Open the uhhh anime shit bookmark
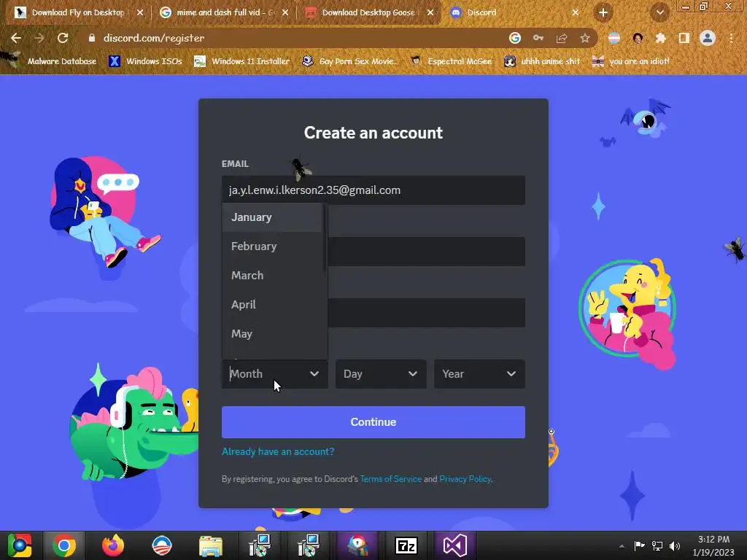Image resolution: width=747 pixels, height=560 pixels. 542,61
